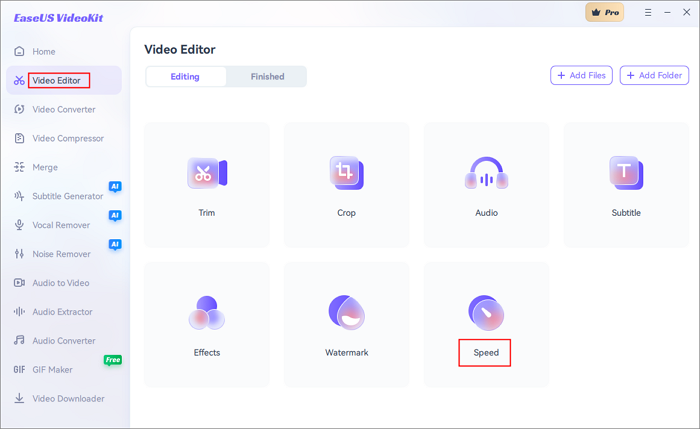Select GIF Maker in sidebar

pos(52,370)
